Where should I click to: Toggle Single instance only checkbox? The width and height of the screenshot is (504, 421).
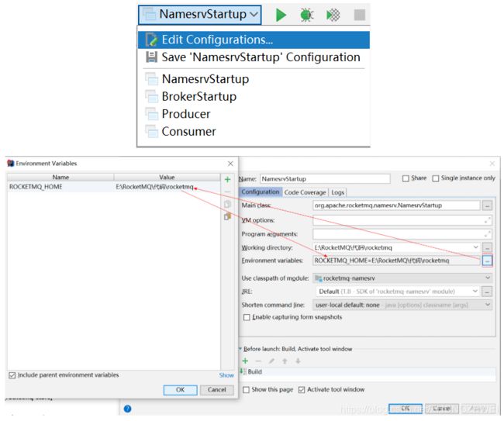[436, 178]
